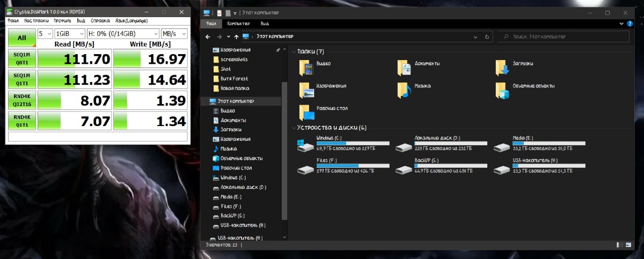Go up one level with up arrow
Screen dimensions: 644x259
click(x=236, y=37)
